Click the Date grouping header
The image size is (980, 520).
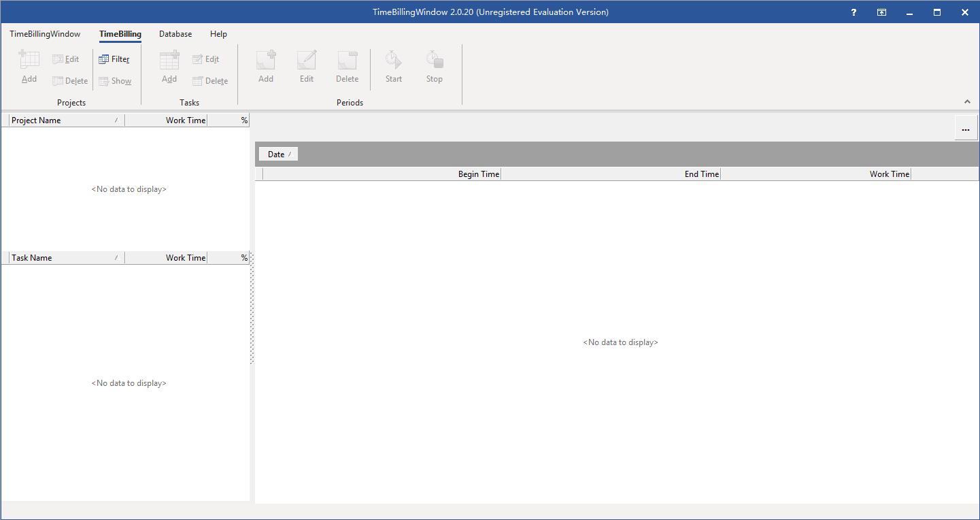[x=279, y=155]
